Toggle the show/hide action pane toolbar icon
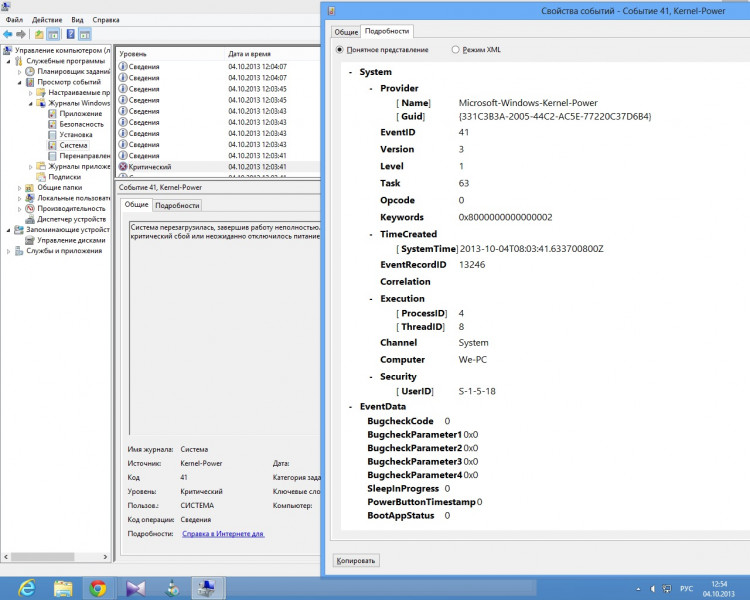Screen dimensions: 750x600 point(85,34)
